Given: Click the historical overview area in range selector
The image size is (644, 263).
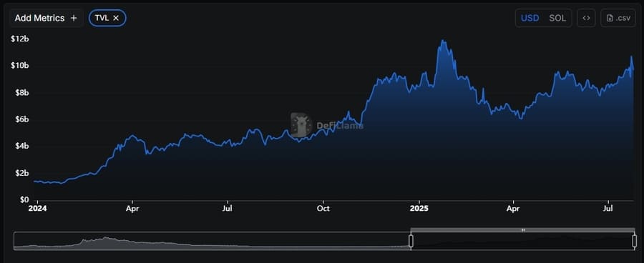Looking at the screenshot, I should pyautogui.click(x=212, y=242).
